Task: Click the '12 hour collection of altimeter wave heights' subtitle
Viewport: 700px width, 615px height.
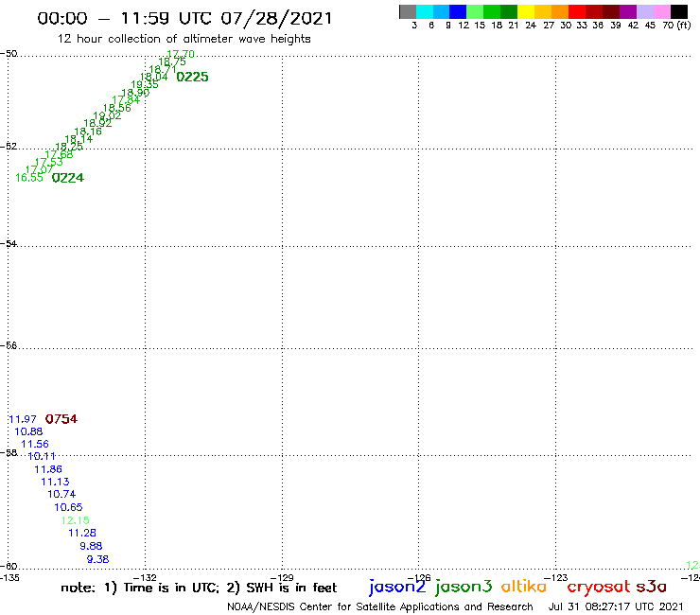Action: coord(184,39)
